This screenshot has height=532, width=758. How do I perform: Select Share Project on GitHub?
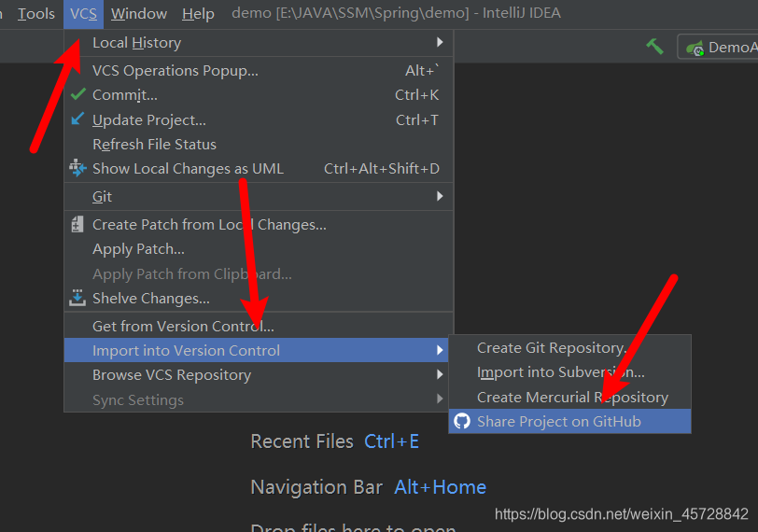(570, 421)
